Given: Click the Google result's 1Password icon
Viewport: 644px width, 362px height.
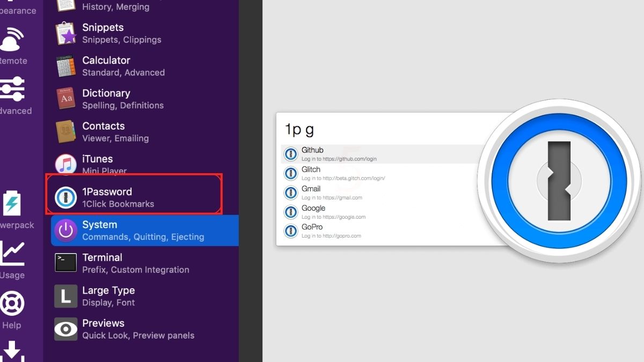Looking at the screenshot, I should [x=291, y=212].
